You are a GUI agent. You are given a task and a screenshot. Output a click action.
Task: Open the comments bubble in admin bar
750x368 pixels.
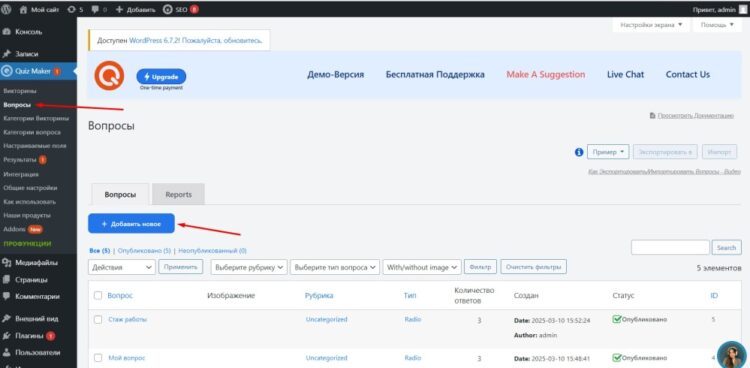[x=99, y=9]
